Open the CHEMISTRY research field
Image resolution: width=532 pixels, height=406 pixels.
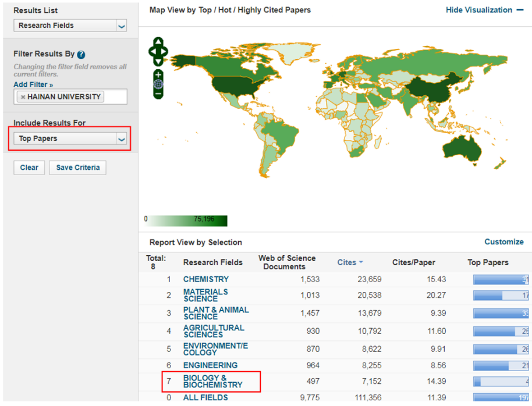click(x=206, y=279)
